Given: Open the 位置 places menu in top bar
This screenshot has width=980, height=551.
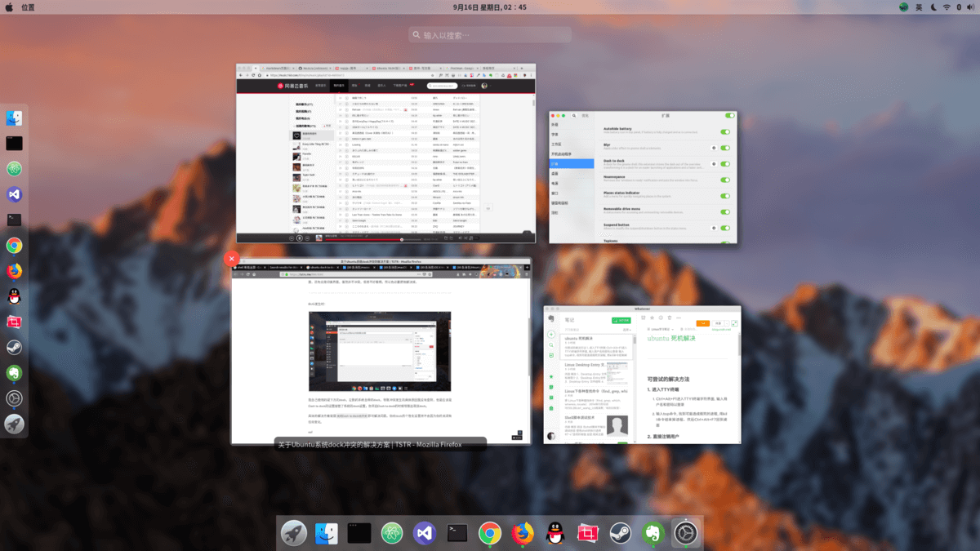Looking at the screenshot, I should click(28, 7).
